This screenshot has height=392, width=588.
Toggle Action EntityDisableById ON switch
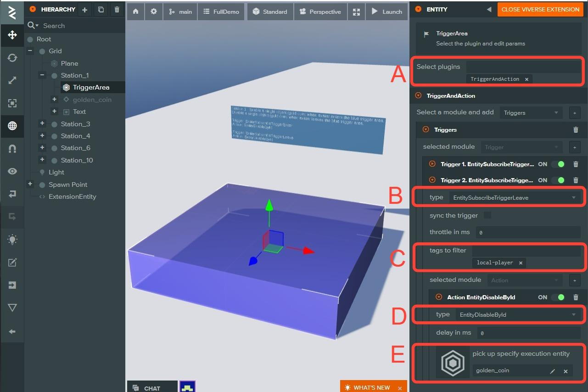[557, 297]
